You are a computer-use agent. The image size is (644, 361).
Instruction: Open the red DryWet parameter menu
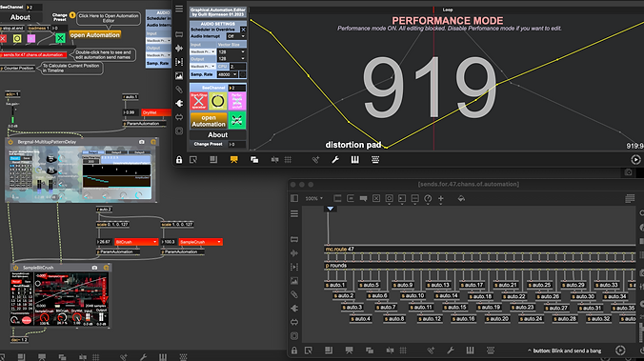coord(156,112)
